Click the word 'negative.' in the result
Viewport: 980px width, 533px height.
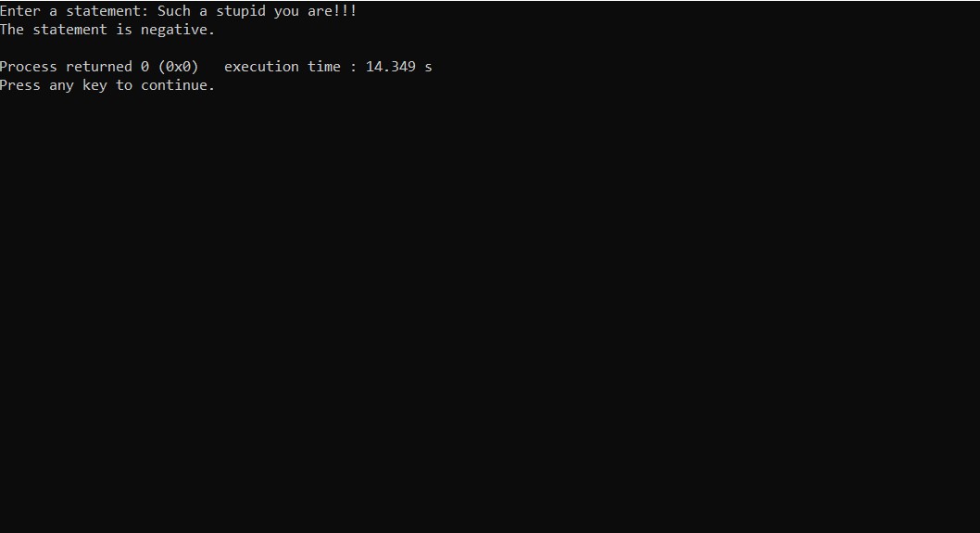tap(178, 30)
